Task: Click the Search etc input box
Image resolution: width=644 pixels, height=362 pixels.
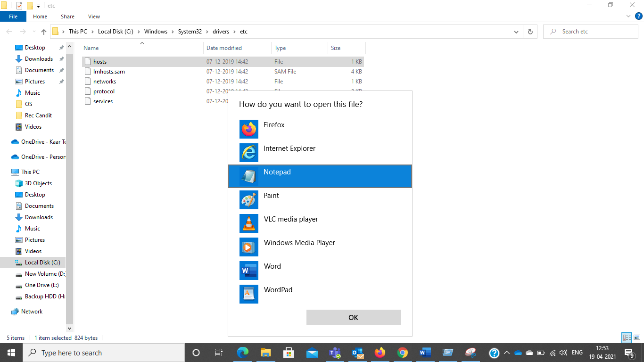Action: [591, 32]
